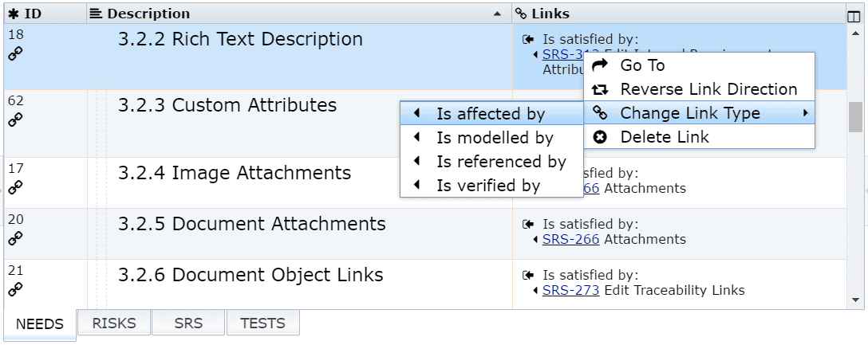
Task: Select the Is modelled by link type
Action: coord(491,138)
